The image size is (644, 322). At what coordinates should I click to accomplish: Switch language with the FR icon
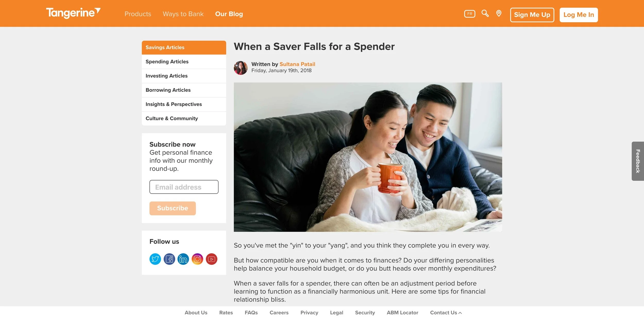pyautogui.click(x=470, y=14)
